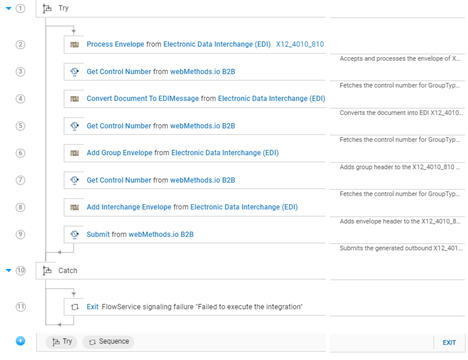Collapse the Try block at step 1
This screenshot has width=468, height=360.
(x=9, y=8)
